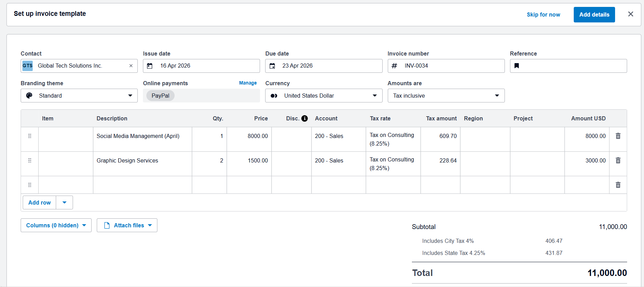Open the Attach files menu
644x287 pixels.
point(127,225)
